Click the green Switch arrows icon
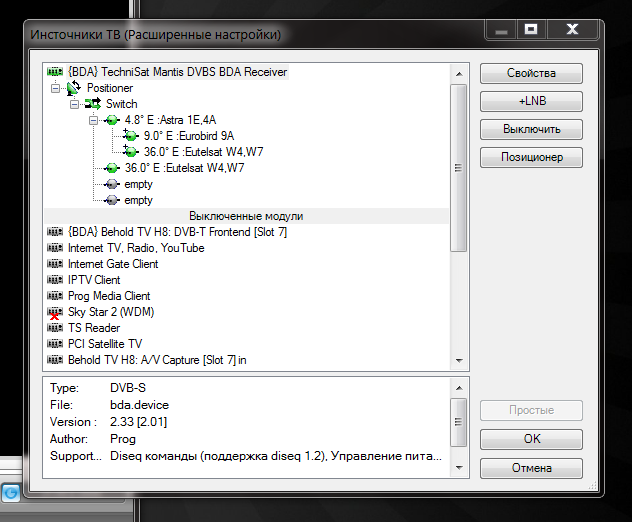This screenshot has width=632, height=522. [x=93, y=104]
